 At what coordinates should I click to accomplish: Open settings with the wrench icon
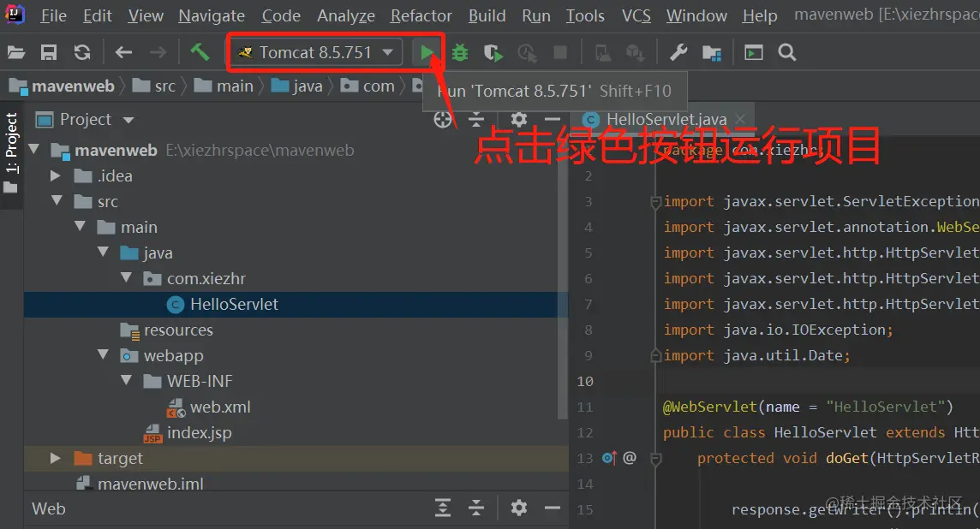tap(678, 52)
